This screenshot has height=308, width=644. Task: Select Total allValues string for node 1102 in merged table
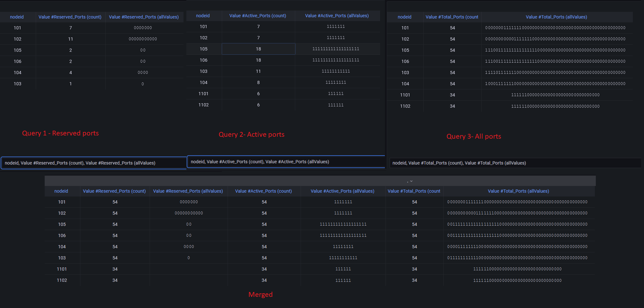(x=518, y=280)
